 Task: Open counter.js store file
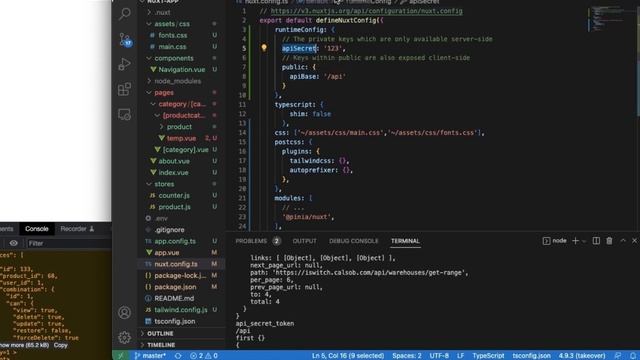[x=174, y=196]
